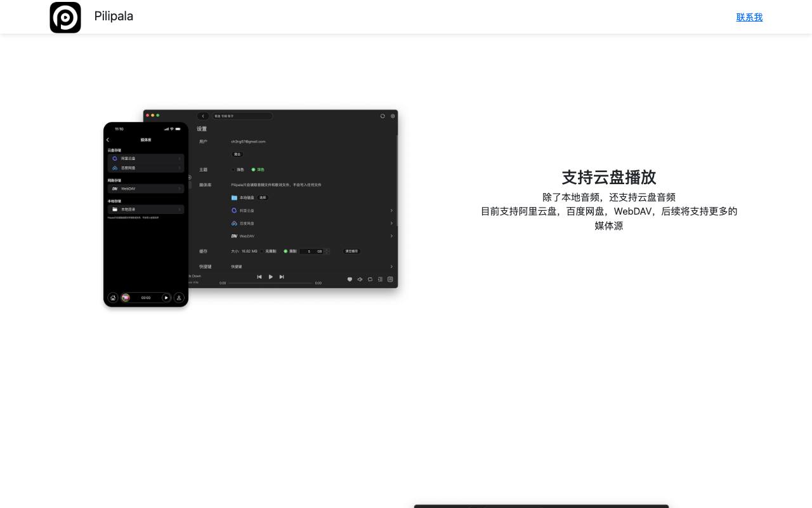Open the settings gear icon in desktop app
This screenshot has height=508, width=812.
click(x=393, y=116)
